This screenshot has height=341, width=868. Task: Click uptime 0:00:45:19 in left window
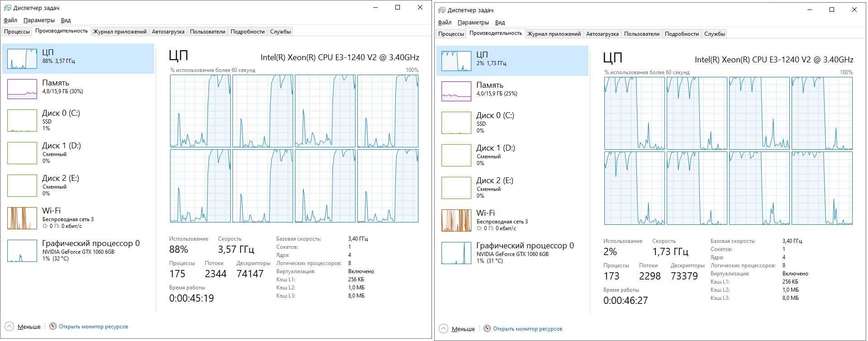(191, 298)
